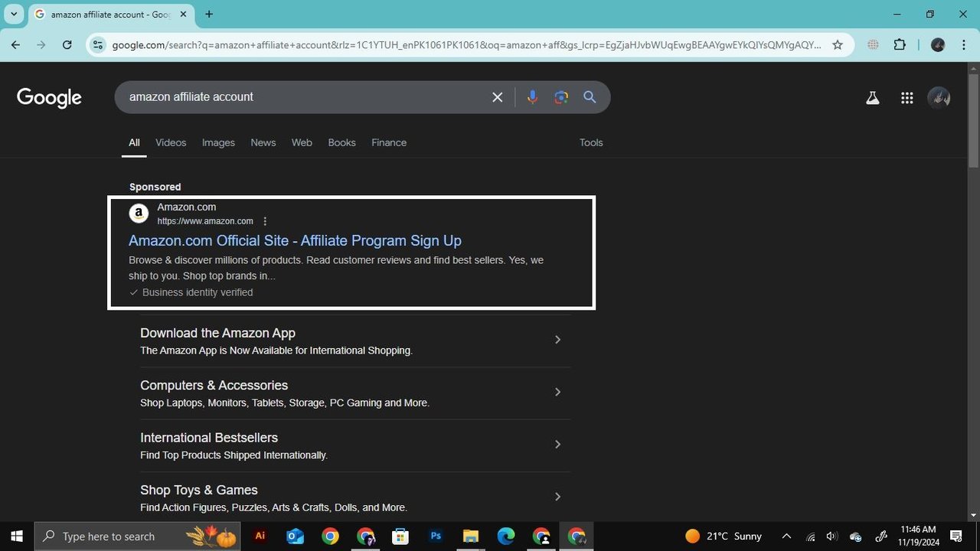Screen dimensions: 980x551
Task: Click the Business identity verified text
Action: (x=198, y=292)
